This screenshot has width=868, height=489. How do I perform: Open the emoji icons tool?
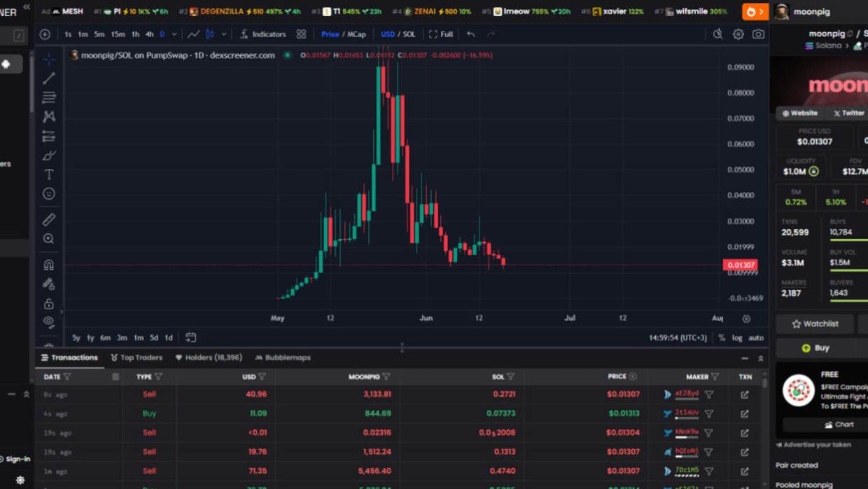click(48, 193)
